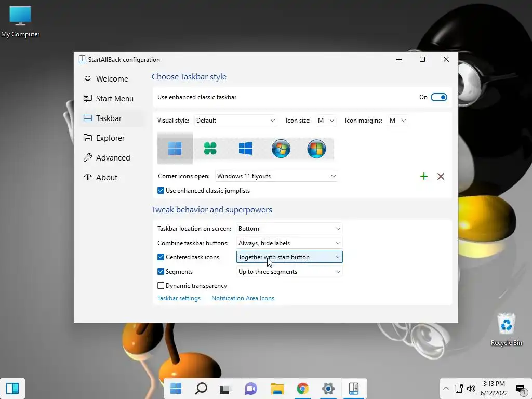Open Together with start button dropdown
The width and height of the screenshot is (532, 399).
click(x=289, y=257)
